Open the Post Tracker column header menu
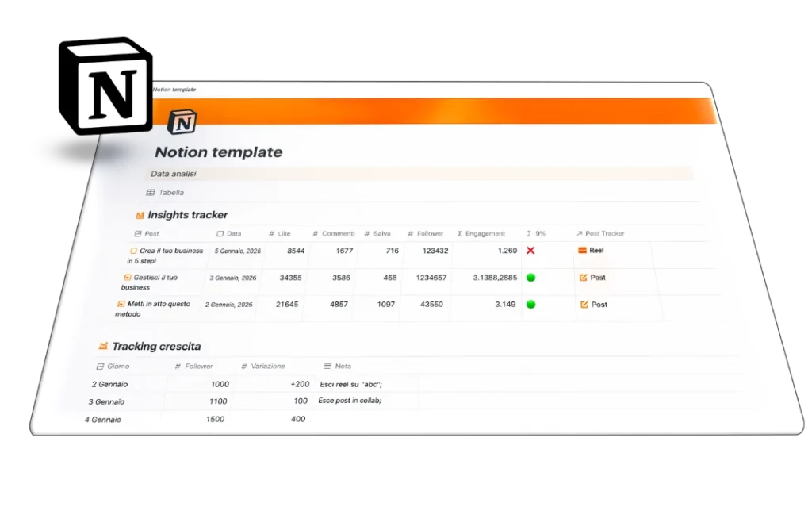 pos(604,234)
